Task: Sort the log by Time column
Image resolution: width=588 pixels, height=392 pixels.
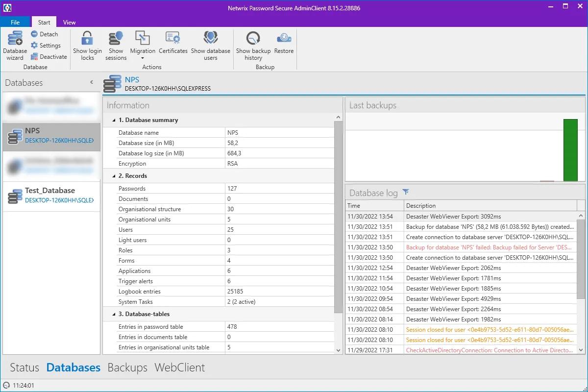Action: [375, 205]
